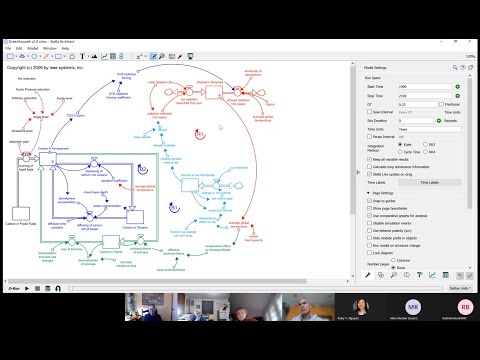The width and height of the screenshot is (480, 360).
Task: Open the table tab in panel bottom
Action: (x=445, y=275)
